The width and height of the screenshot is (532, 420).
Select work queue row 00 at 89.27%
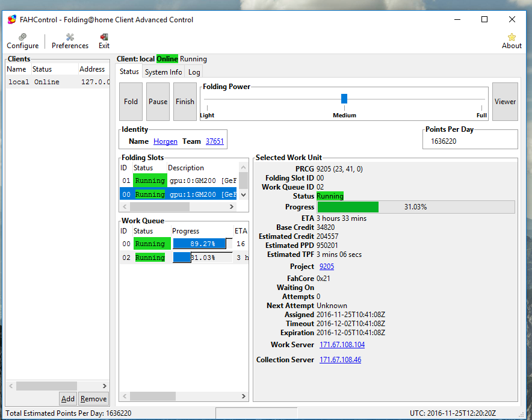click(184, 244)
